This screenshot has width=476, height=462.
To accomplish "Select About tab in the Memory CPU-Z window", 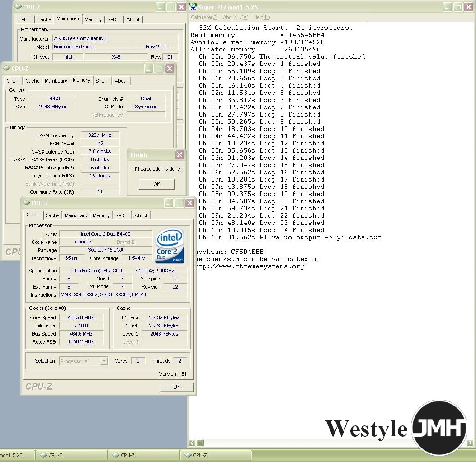I will point(121,81).
